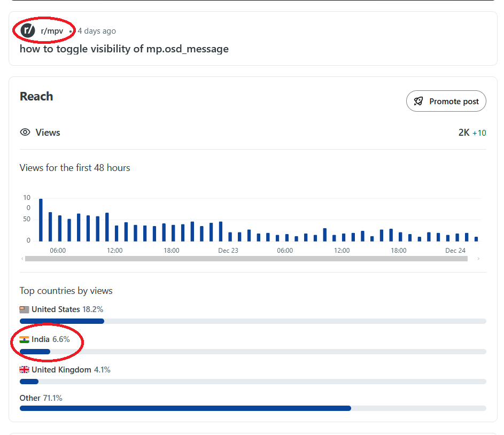The height and width of the screenshot is (435, 504).
Task: Click the chart's horizontal scrollbar thumb
Action: 246,259
